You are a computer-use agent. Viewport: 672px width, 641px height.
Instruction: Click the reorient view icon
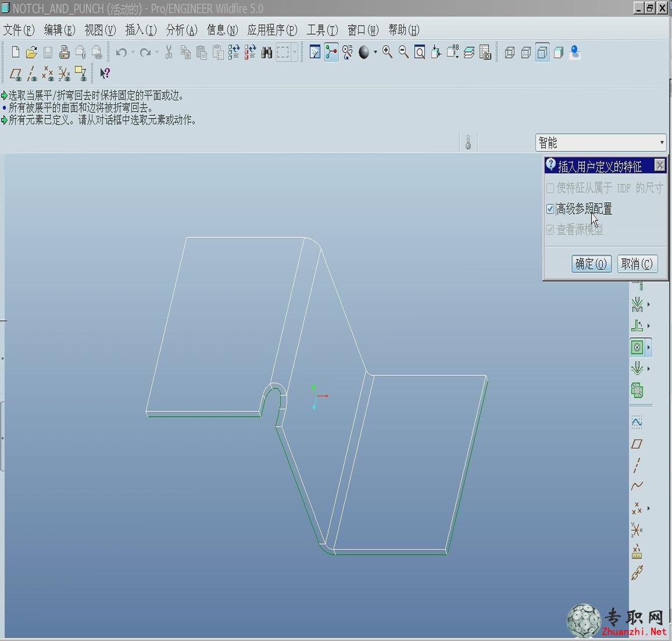436,52
